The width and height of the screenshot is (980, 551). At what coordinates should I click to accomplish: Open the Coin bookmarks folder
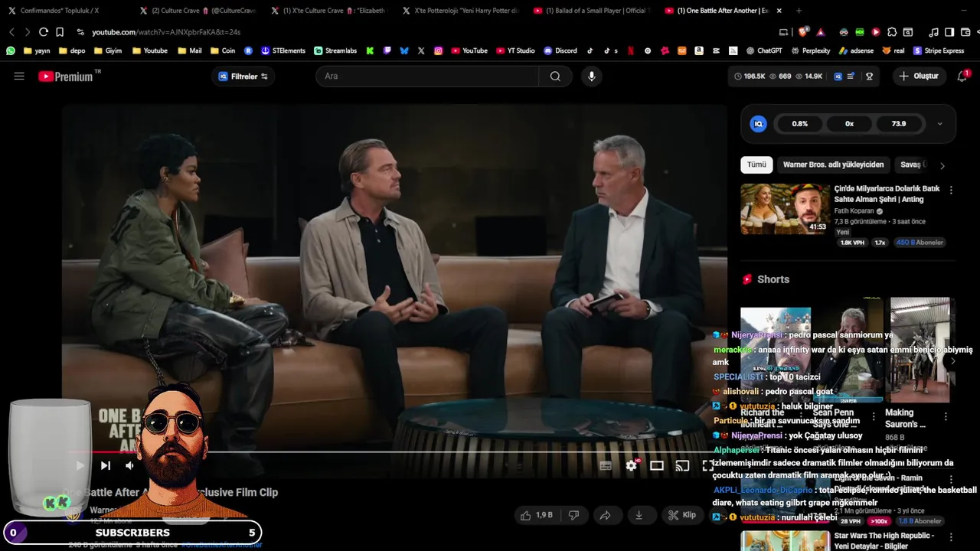[x=222, y=51]
